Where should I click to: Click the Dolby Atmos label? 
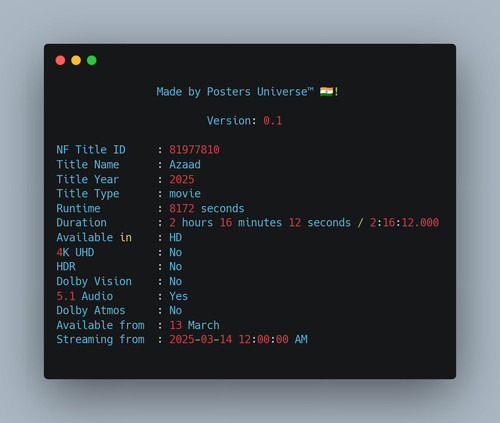pos(91,310)
